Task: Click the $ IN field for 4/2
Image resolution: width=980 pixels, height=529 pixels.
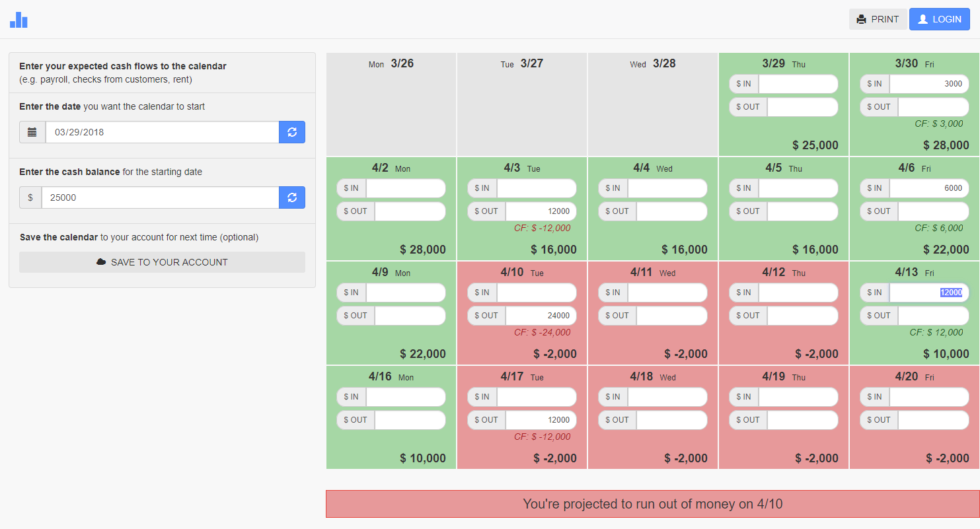Action: tap(406, 188)
